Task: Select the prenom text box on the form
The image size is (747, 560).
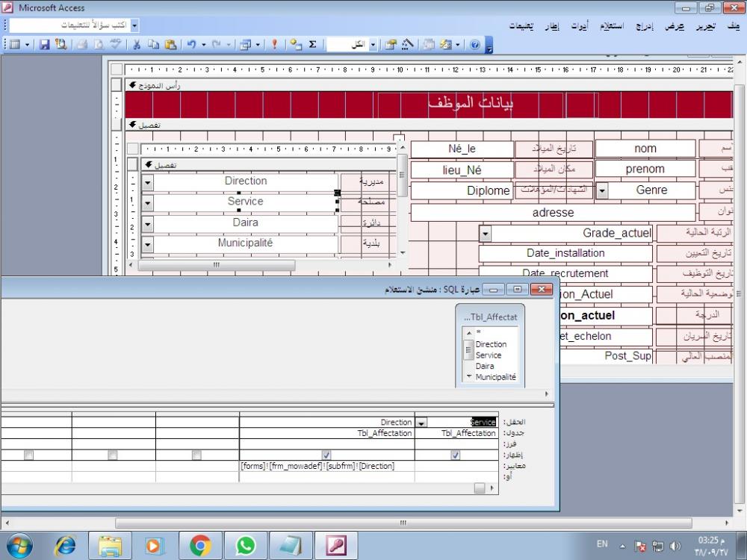Action: pos(645,169)
